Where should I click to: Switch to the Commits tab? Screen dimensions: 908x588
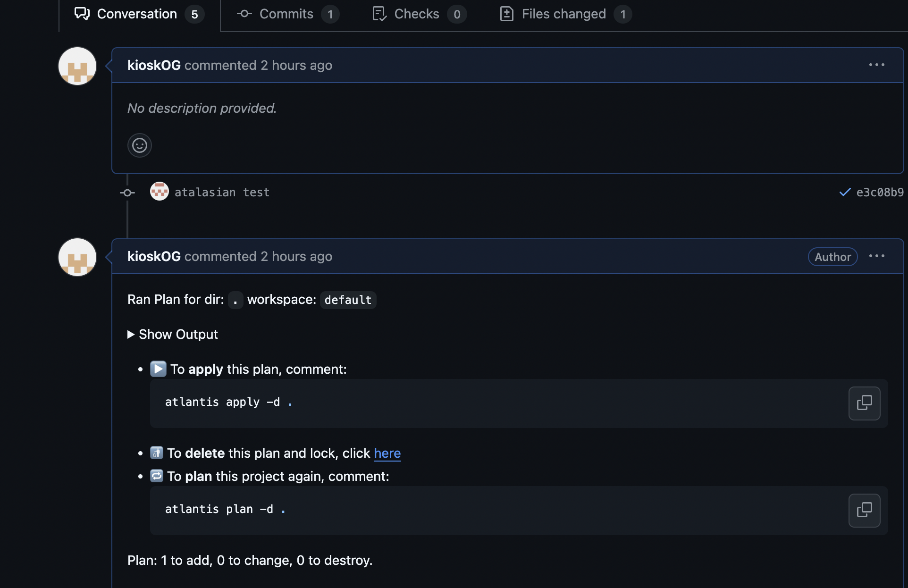point(286,14)
